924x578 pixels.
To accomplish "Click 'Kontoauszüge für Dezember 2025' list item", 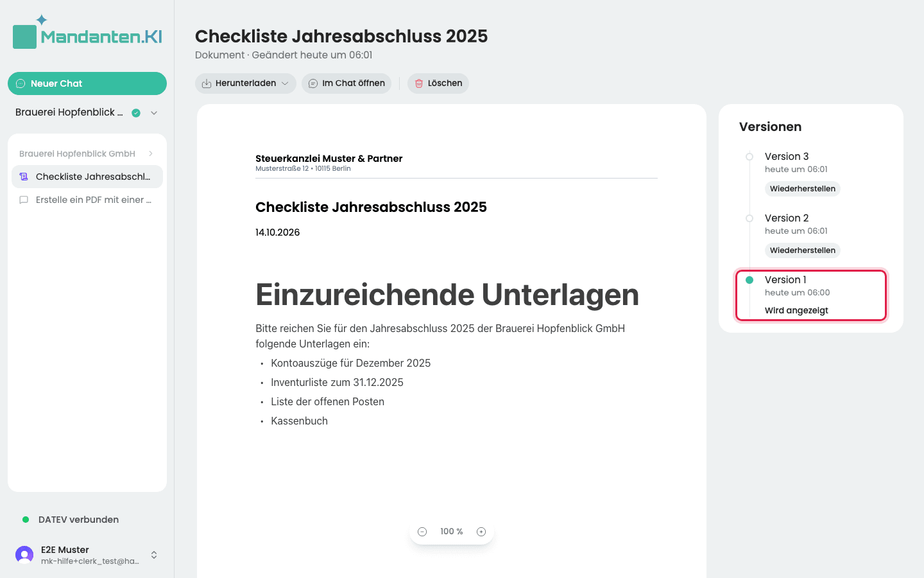I will (x=350, y=363).
